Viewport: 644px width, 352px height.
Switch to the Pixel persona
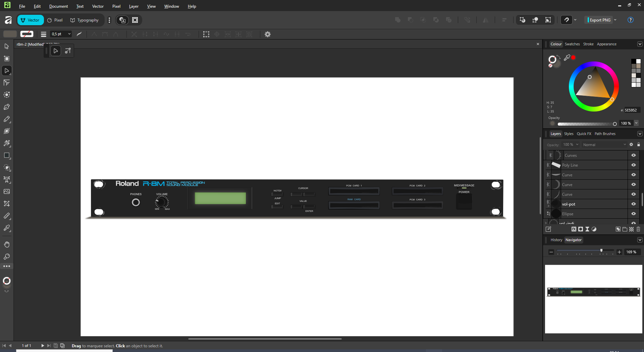click(x=55, y=20)
